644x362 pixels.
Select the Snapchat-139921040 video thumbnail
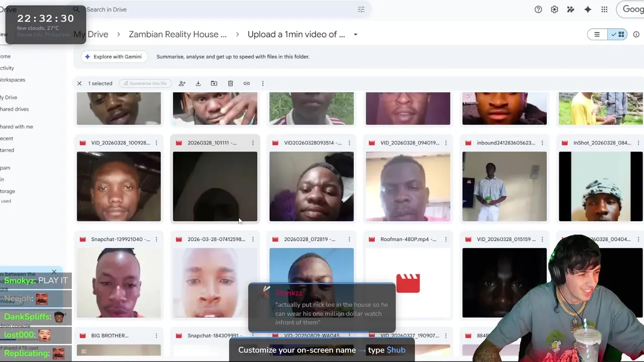[x=119, y=283]
